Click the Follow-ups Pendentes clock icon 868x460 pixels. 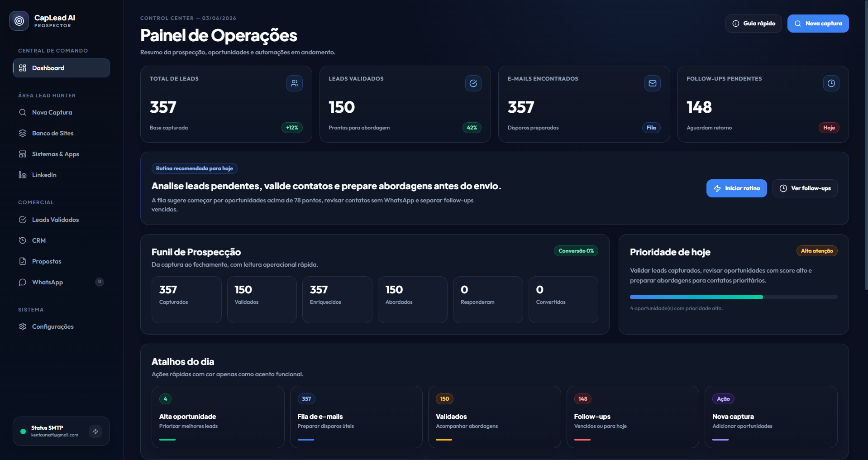coord(831,83)
